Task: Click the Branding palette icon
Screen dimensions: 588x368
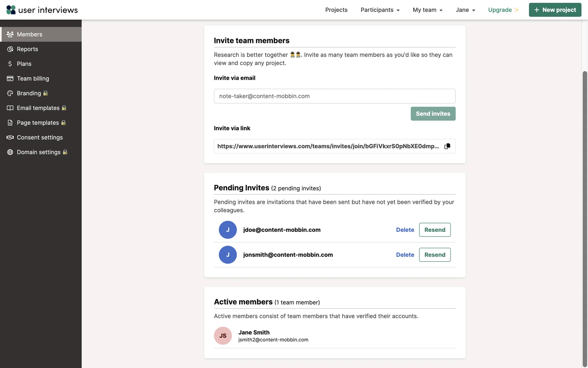Action: click(x=10, y=93)
